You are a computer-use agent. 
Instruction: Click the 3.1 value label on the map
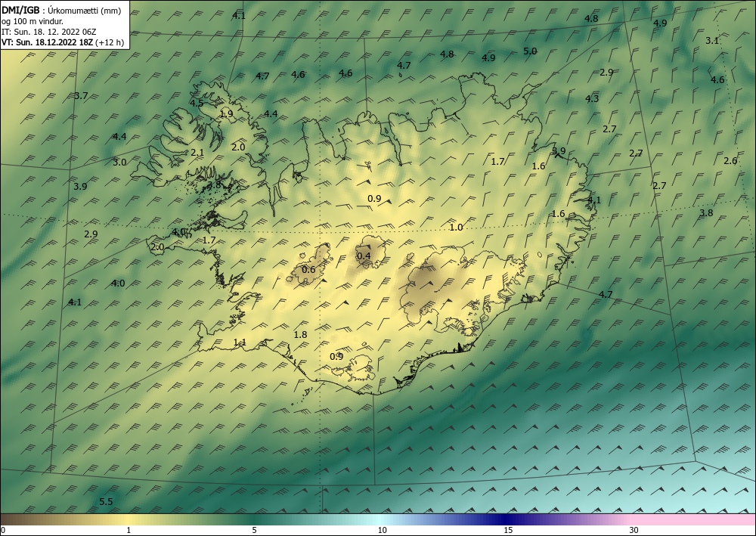point(712,41)
